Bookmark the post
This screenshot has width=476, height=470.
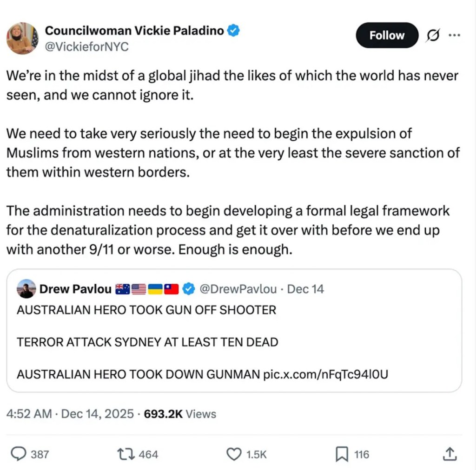click(342, 454)
